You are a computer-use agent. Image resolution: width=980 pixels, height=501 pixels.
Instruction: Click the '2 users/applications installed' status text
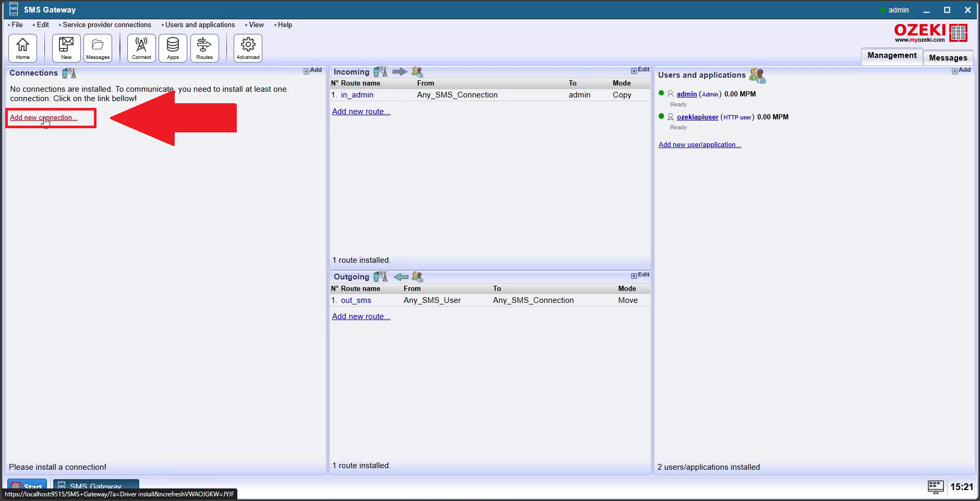coord(709,467)
